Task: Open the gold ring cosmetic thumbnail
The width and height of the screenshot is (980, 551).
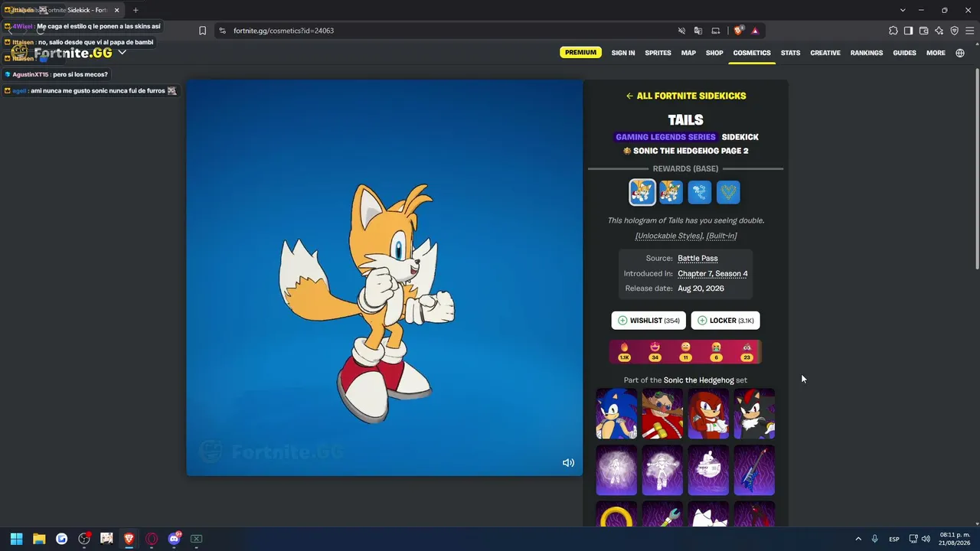Action: (x=616, y=514)
